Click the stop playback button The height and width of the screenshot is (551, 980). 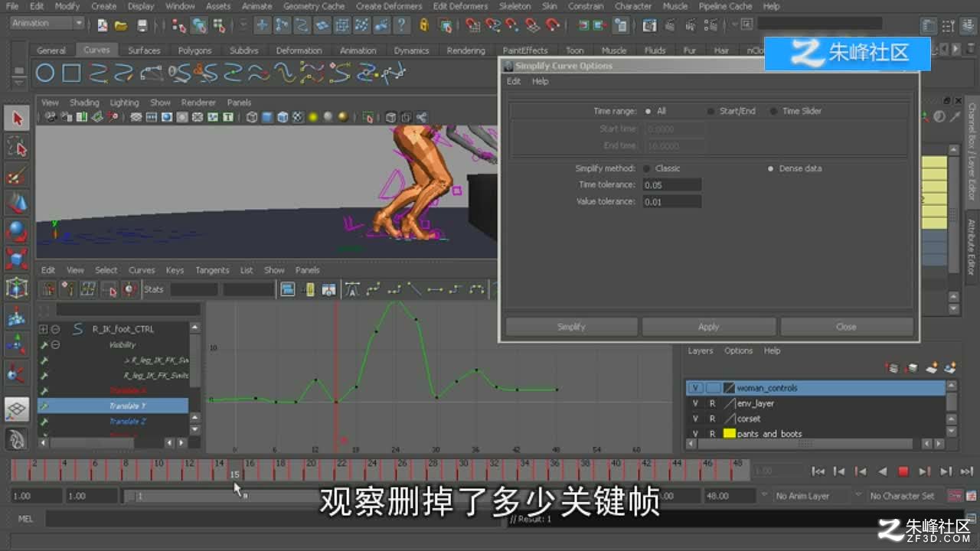point(903,471)
